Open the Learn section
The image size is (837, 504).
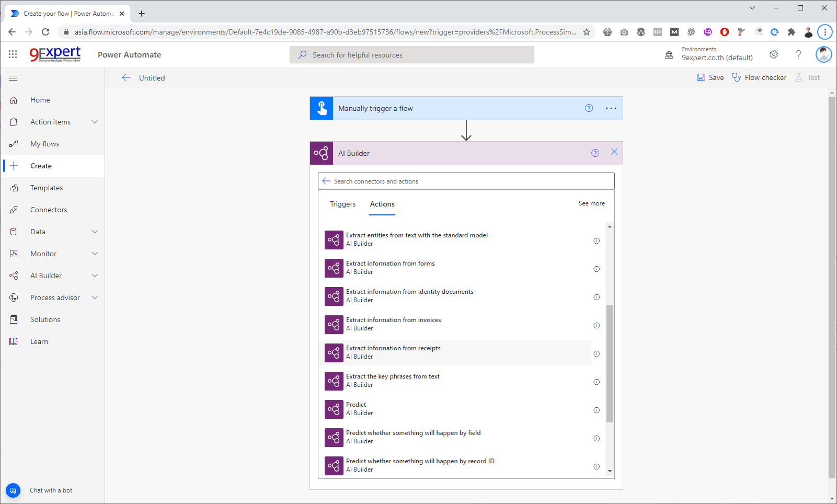point(39,341)
